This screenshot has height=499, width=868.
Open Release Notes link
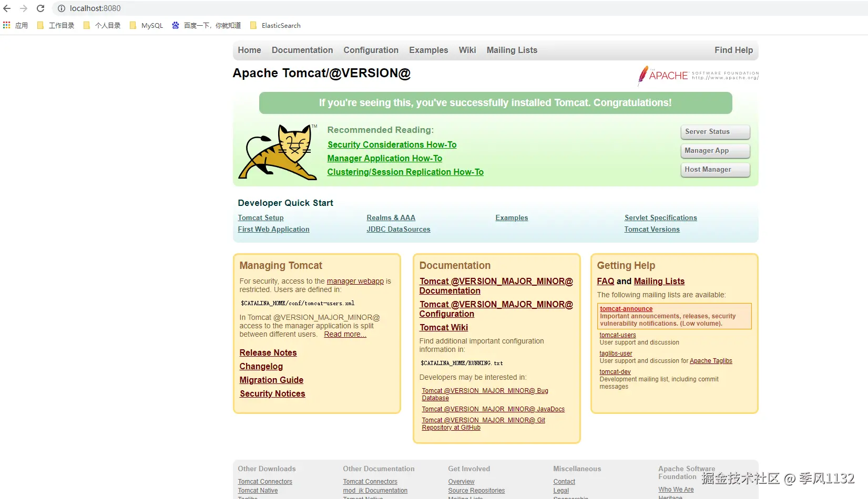point(268,353)
